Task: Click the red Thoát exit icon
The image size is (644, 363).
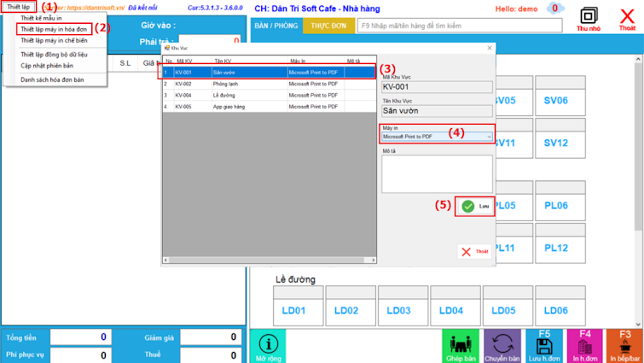Action: point(627,19)
